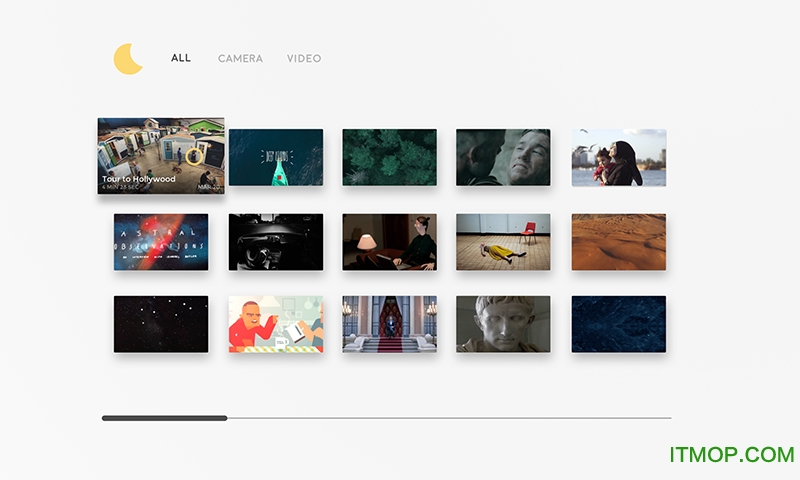Open the black and white machinery thumbnail
The height and width of the screenshot is (480, 800).
275,241
